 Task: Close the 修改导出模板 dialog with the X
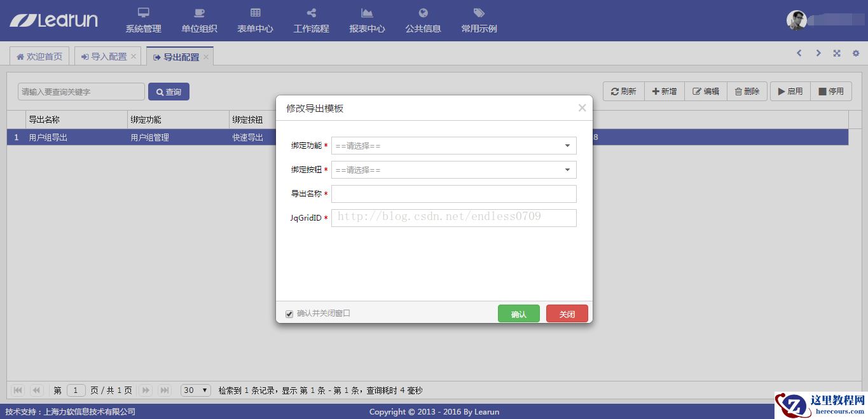[x=582, y=108]
